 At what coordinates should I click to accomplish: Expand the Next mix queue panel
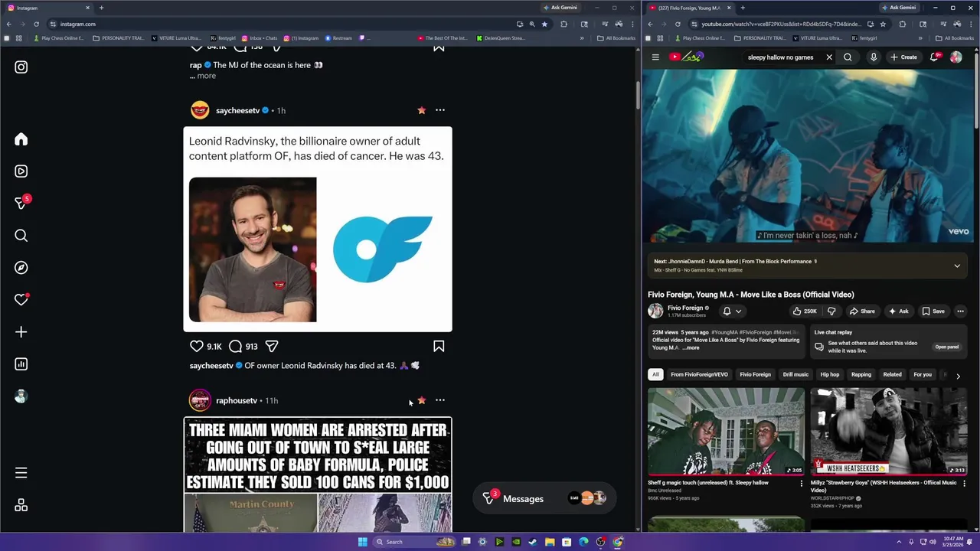click(957, 266)
